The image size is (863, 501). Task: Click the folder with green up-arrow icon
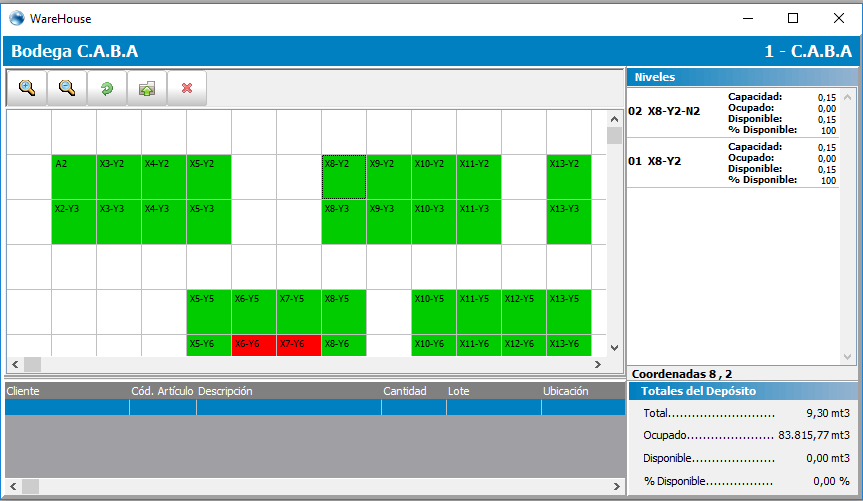click(147, 88)
